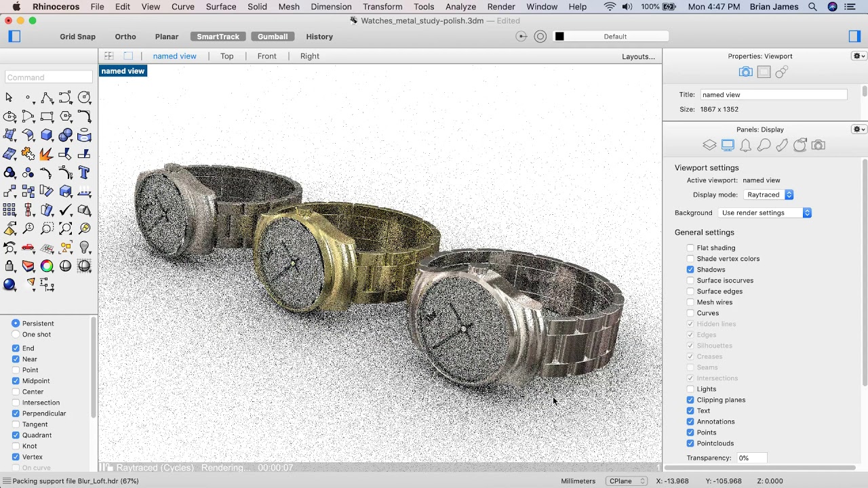868x488 pixels.
Task: Open the color wheel tool
Action: tap(47, 266)
